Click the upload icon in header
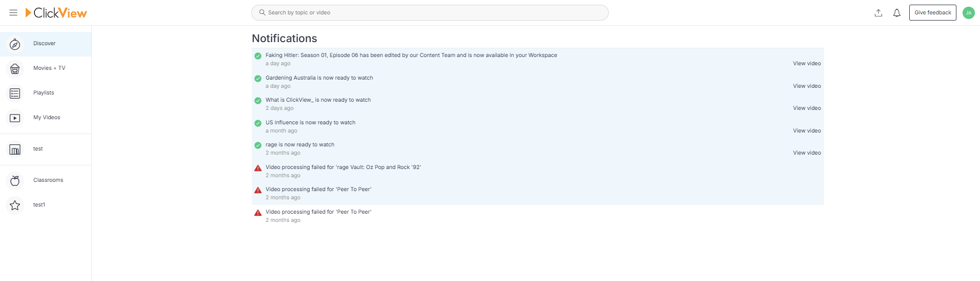Viewport: 980px width, 281px height. 878,13
